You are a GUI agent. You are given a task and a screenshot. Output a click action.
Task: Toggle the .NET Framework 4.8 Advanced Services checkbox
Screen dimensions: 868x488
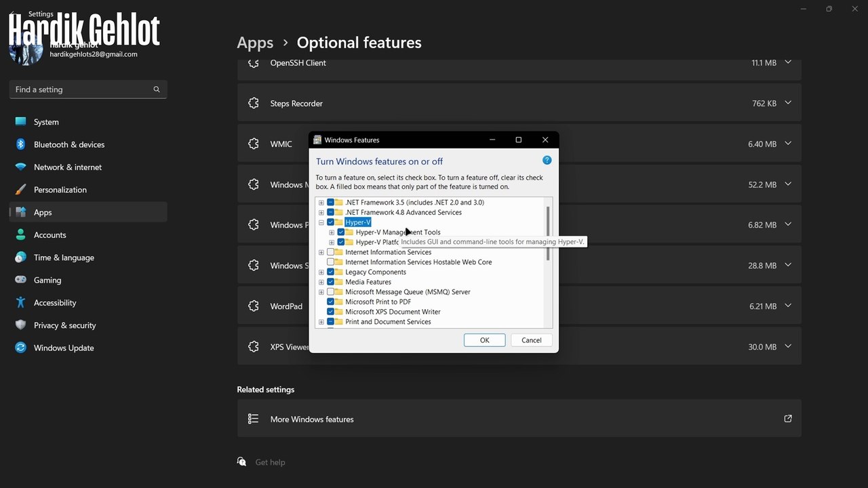point(331,212)
